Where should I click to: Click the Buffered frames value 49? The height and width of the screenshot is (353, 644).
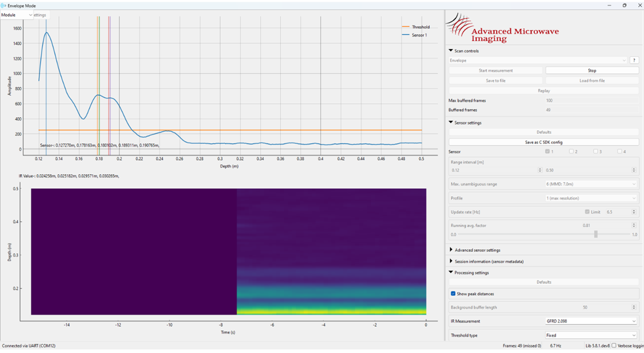tap(592, 110)
